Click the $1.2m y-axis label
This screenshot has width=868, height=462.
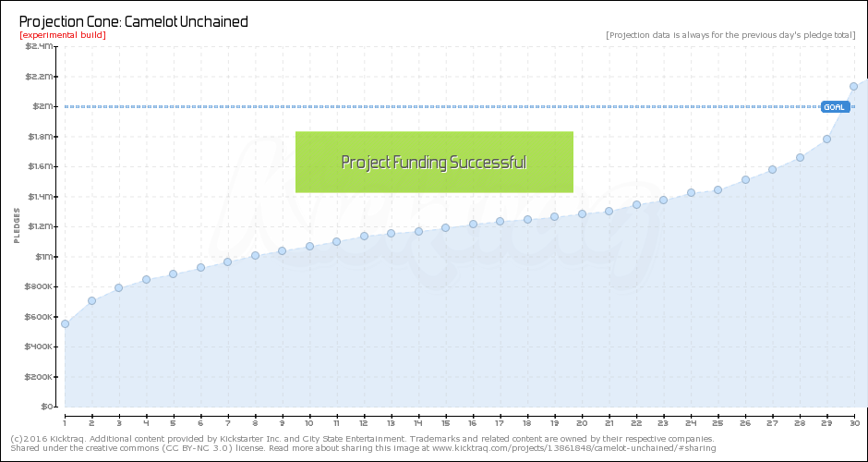[41, 226]
